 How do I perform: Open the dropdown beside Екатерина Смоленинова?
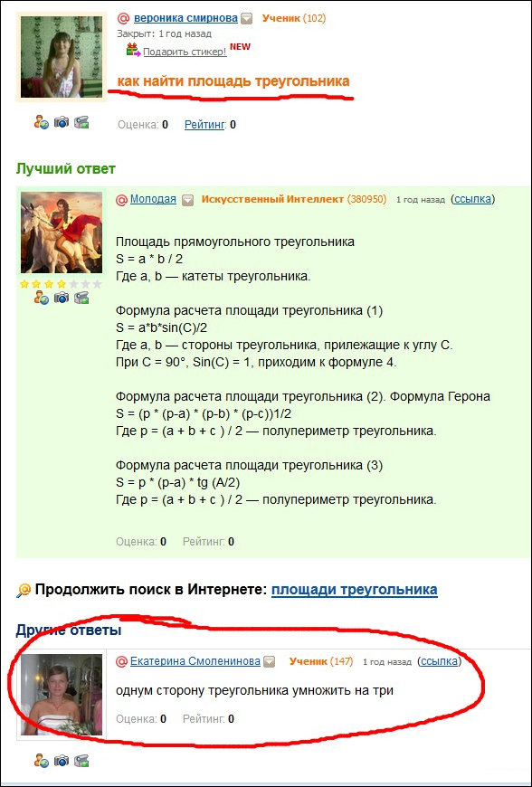(x=270, y=661)
